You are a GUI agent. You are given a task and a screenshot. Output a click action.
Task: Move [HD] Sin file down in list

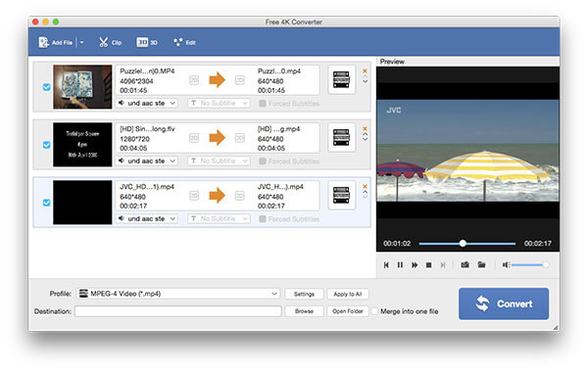point(365,139)
